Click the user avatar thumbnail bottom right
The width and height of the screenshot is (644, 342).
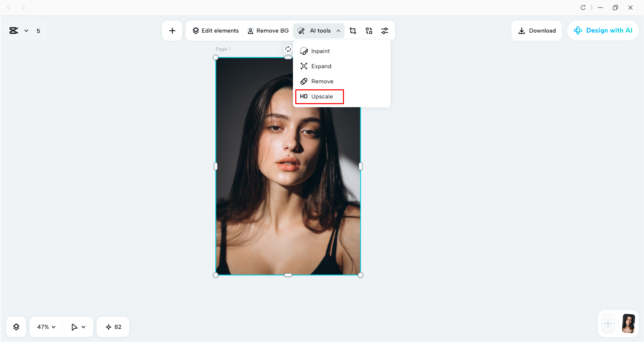[x=629, y=324]
